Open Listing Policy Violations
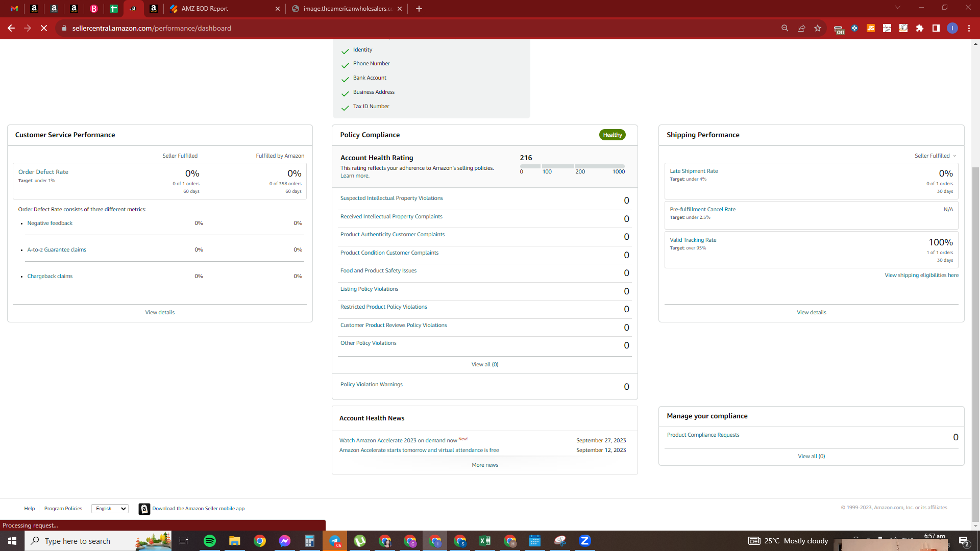The image size is (980, 551). click(x=369, y=289)
